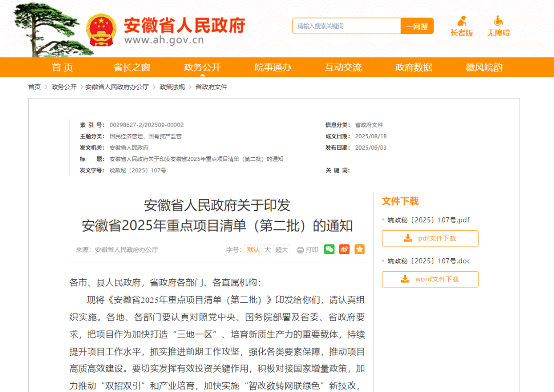Click the 安徽省人民政府 site title

[185, 26]
